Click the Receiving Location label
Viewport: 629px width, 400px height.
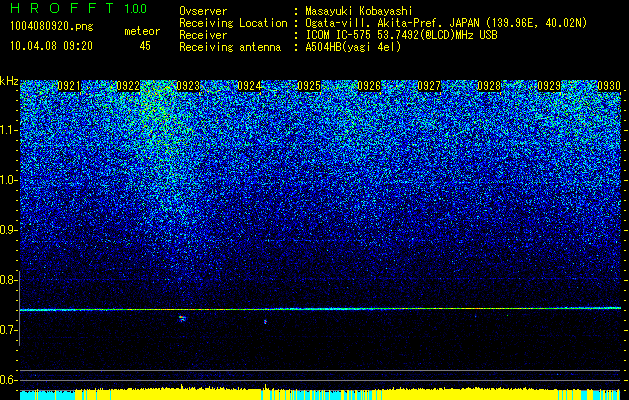coord(233,23)
